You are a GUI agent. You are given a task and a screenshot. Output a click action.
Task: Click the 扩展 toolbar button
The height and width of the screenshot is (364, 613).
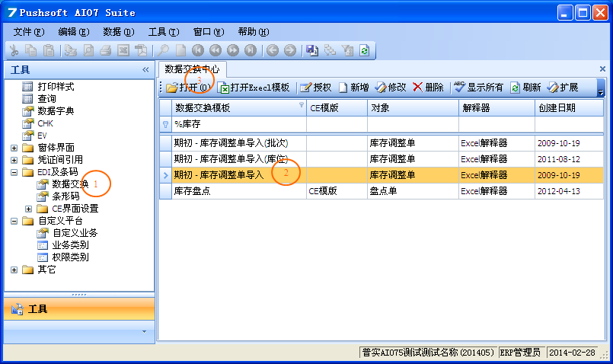click(x=564, y=88)
